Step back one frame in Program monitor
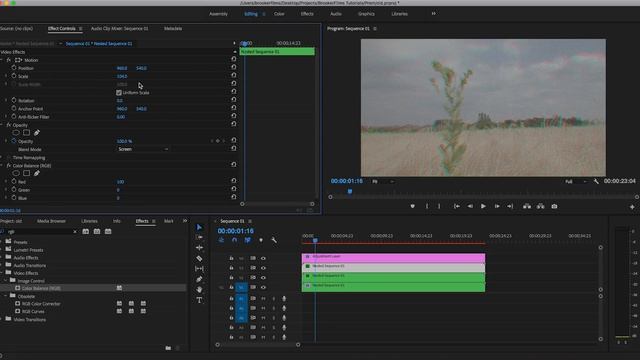The height and width of the screenshot is (360, 640). point(470,207)
